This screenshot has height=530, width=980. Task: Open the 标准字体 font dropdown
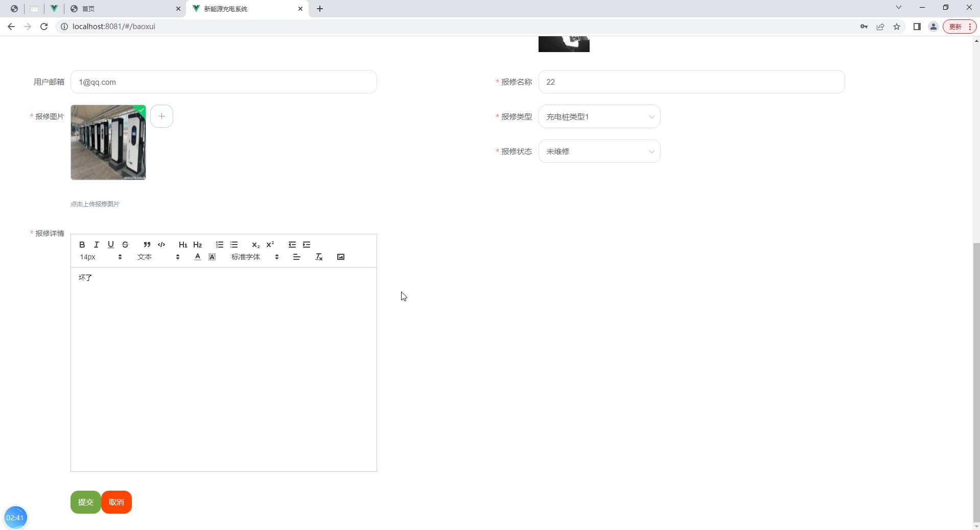(x=255, y=257)
